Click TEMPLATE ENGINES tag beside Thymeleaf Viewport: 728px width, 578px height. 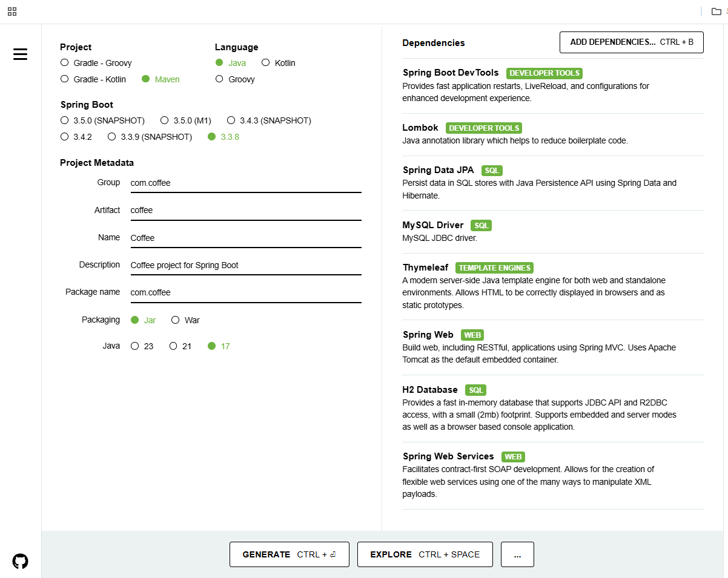point(494,268)
